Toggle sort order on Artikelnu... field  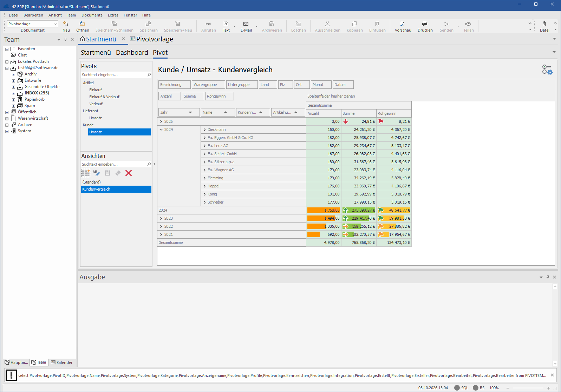[296, 112]
